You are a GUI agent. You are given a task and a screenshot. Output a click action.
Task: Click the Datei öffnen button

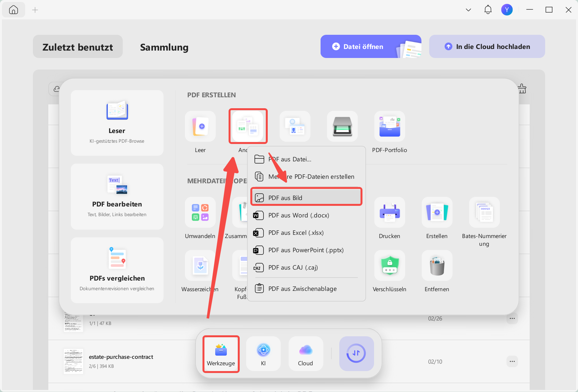371,46
